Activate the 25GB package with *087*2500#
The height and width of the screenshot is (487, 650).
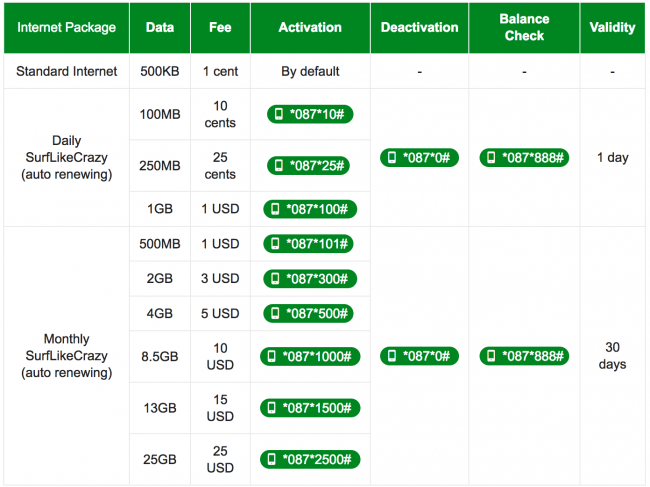pos(310,459)
